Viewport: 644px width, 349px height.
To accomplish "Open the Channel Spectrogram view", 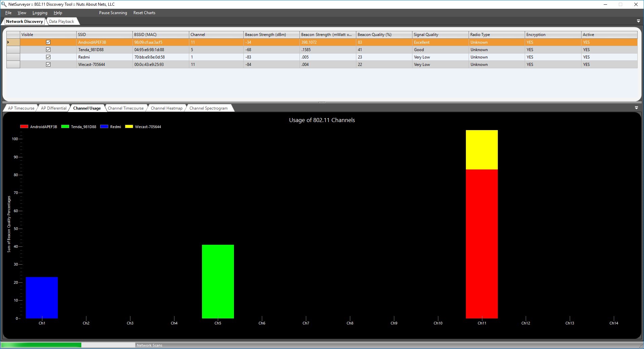I will point(208,108).
